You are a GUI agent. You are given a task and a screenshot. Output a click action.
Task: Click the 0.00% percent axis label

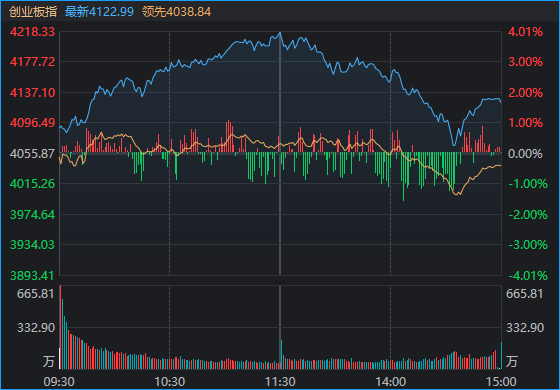coord(525,154)
